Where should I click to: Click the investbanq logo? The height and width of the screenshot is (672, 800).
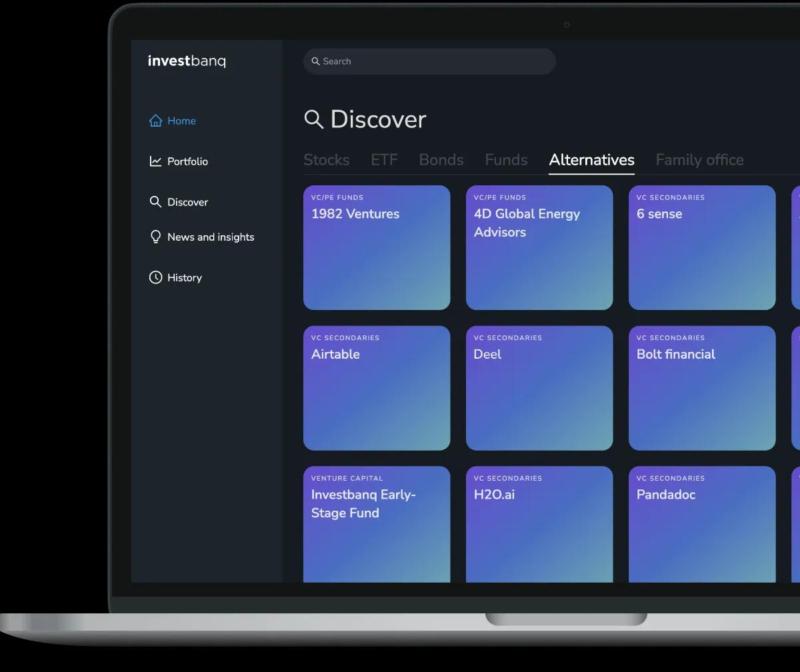tap(187, 61)
